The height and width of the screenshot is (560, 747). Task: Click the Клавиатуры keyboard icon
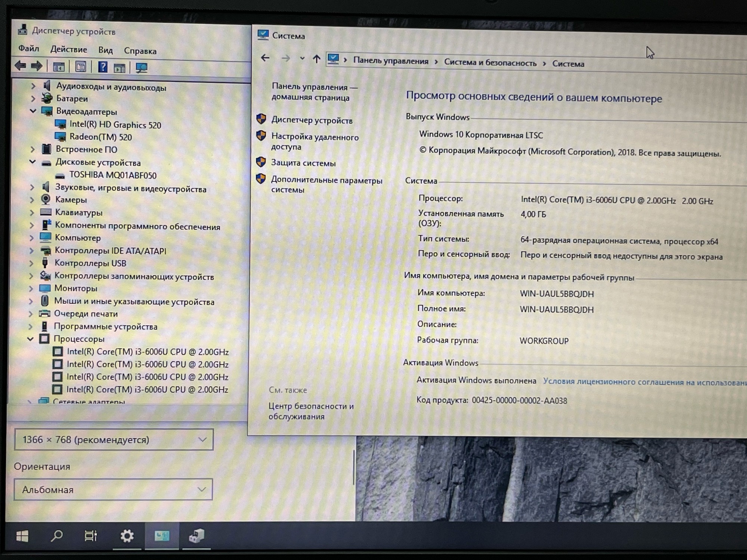pyautogui.click(x=46, y=212)
